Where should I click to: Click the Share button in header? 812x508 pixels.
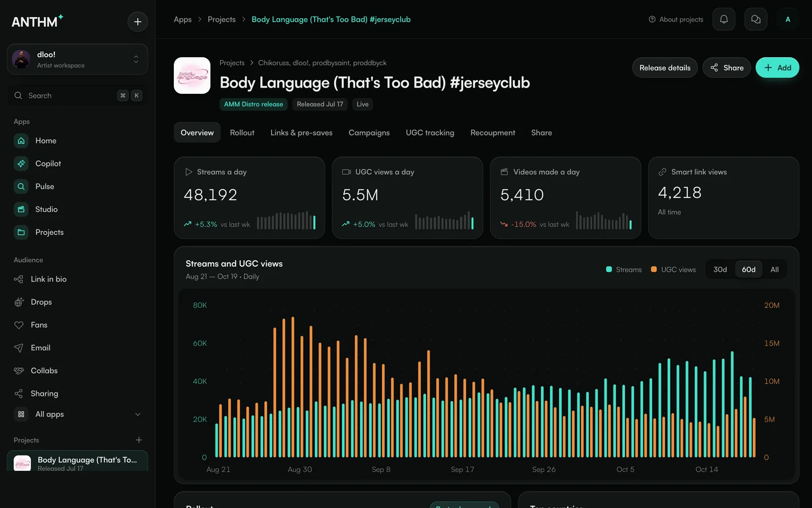[727, 68]
